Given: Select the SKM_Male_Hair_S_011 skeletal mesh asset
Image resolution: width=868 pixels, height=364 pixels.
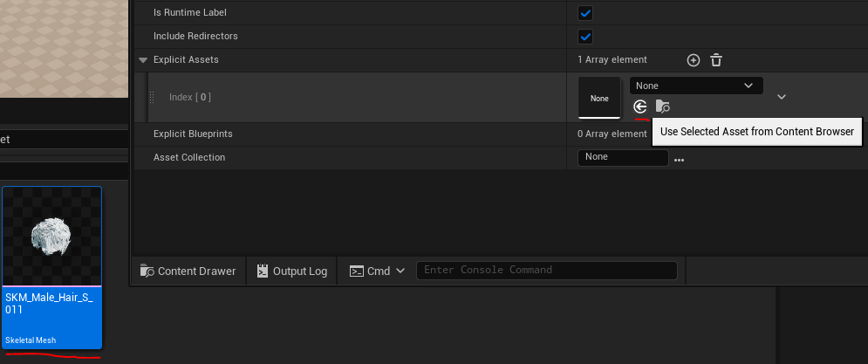Looking at the screenshot, I should pos(52,266).
